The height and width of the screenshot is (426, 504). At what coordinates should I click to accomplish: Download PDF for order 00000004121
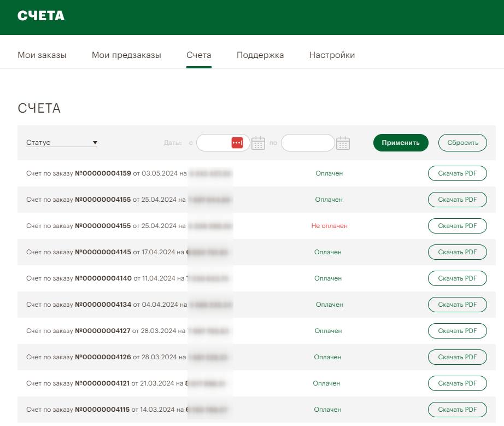click(457, 383)
